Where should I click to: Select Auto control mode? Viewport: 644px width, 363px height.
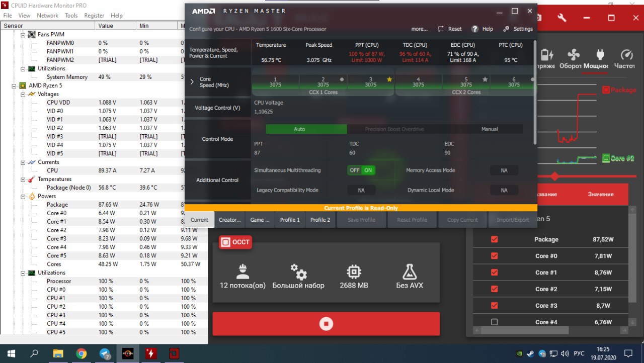(306, 129)
